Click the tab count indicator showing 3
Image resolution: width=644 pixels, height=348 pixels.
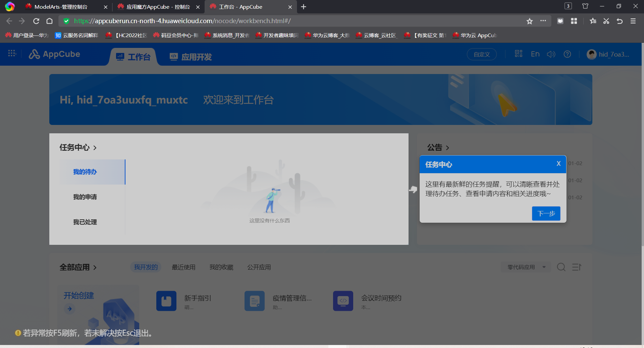[568, 6]
